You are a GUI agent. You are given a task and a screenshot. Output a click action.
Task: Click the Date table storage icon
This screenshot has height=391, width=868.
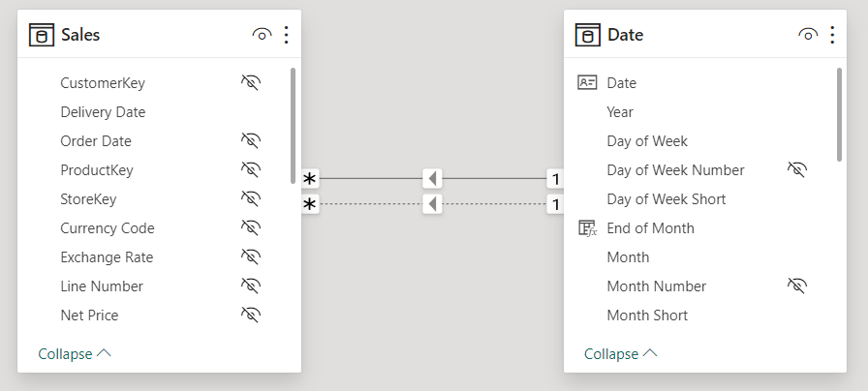[x=588, y=35]
